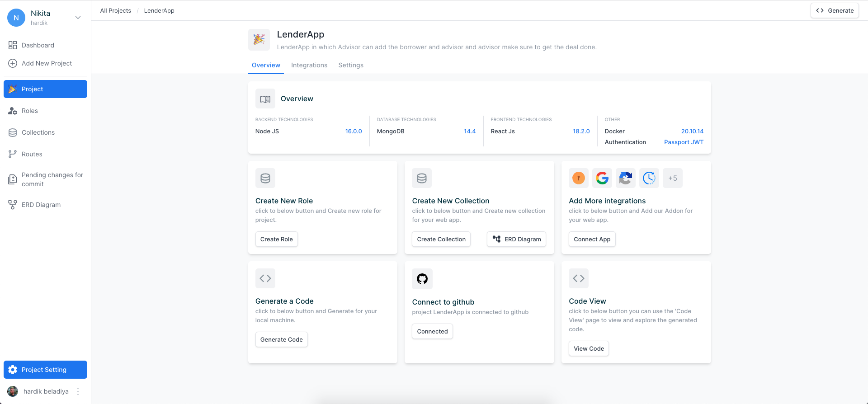
Task: Click the blue N avatar circle
Action: [x=16, y=18]
